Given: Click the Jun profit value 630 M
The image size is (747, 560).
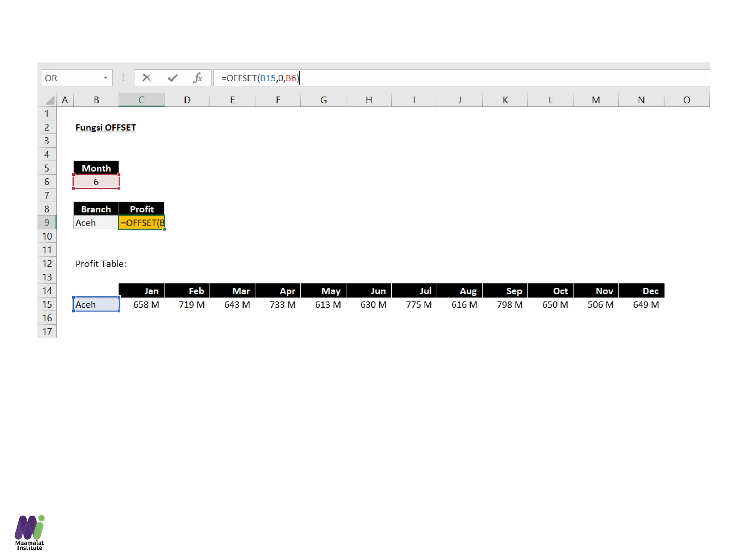Looking at the screenshot, I should coord(373,304).
